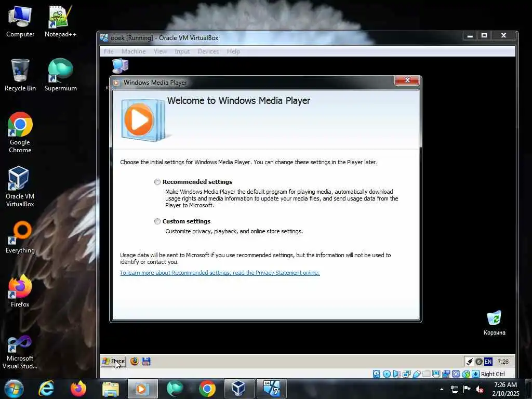Click the hard disk activity icon in VirtualBox status bar

coord(377,374)
